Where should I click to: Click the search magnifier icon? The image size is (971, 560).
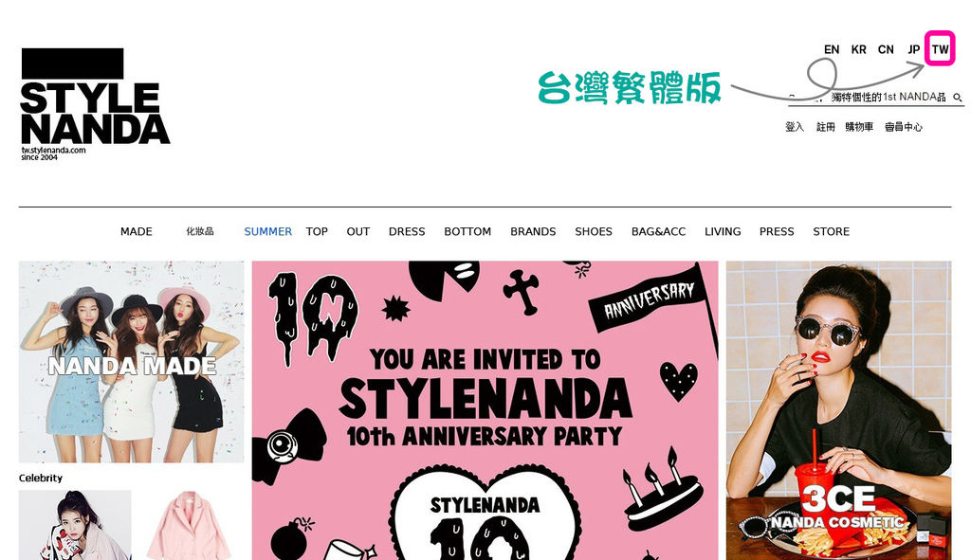click(x=958, y=98)
